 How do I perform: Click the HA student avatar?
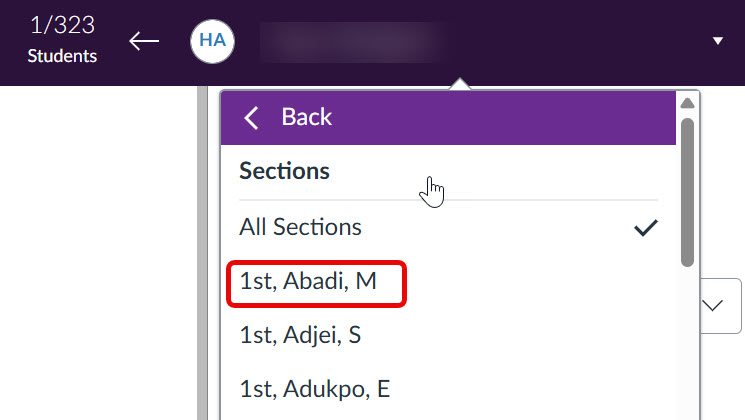212,41
